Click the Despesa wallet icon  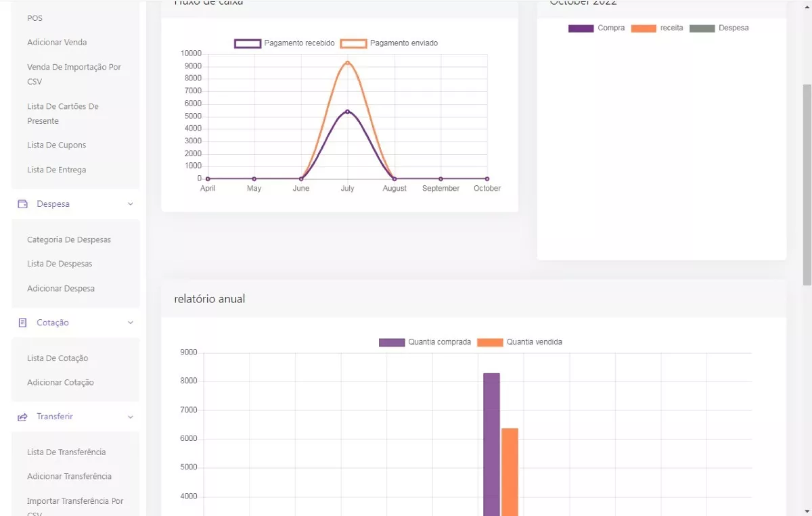click(22, 204)
